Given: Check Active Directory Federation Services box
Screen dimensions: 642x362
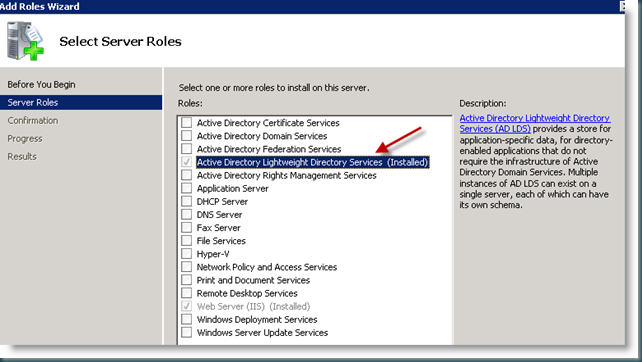Looking at the screenshot, I should point(186,149).
